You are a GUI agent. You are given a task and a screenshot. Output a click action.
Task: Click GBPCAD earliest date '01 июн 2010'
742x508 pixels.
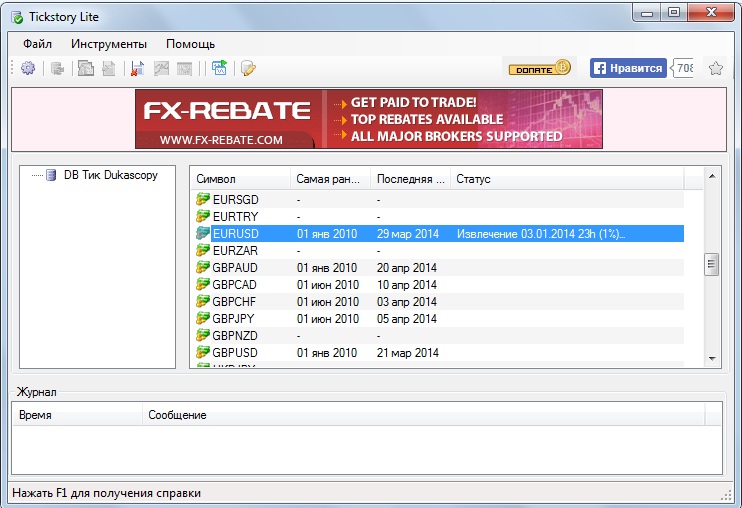[327, 285]
